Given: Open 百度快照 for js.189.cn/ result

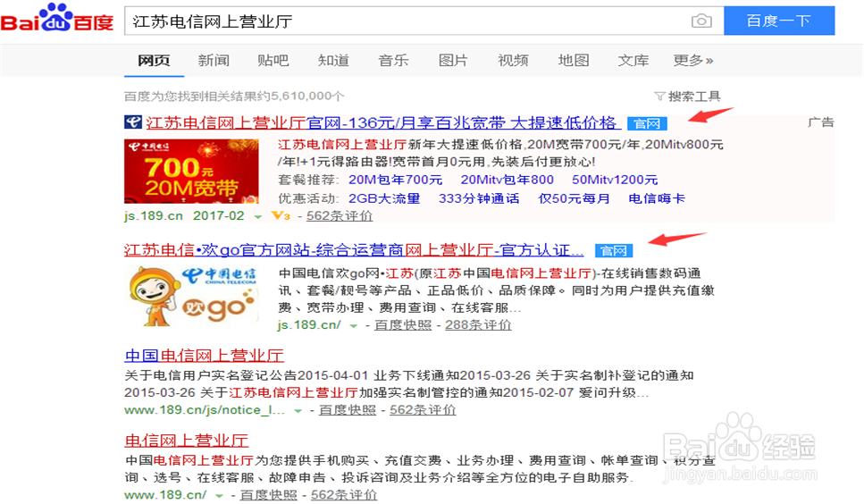Looking at the screenshot, I should [x=403, y=325].
